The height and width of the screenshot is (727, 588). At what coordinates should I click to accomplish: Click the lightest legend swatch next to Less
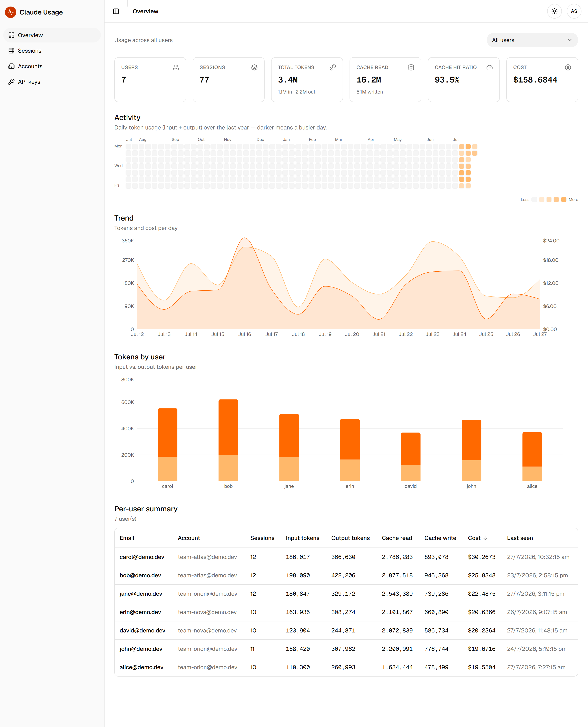tap(534, 200)
